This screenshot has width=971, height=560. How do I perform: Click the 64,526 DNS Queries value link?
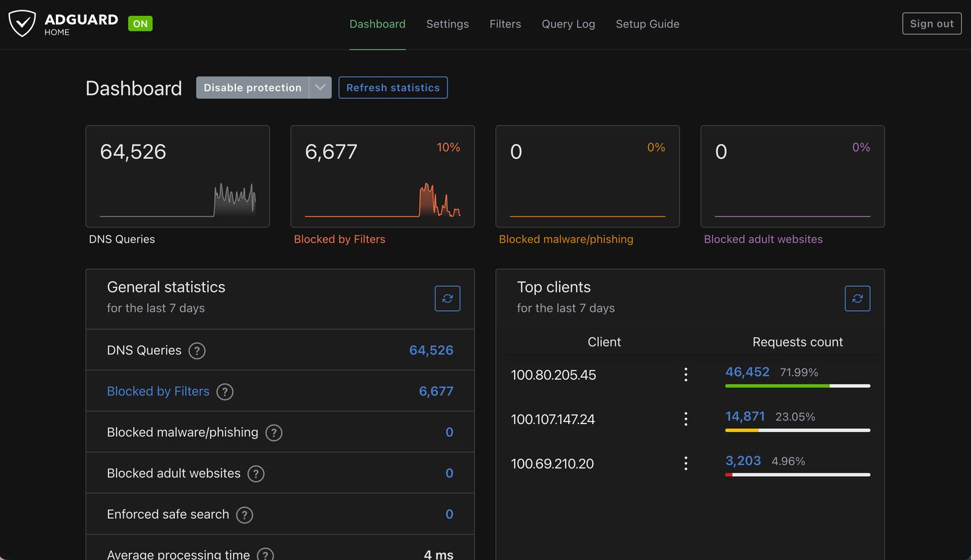(431, 350)
